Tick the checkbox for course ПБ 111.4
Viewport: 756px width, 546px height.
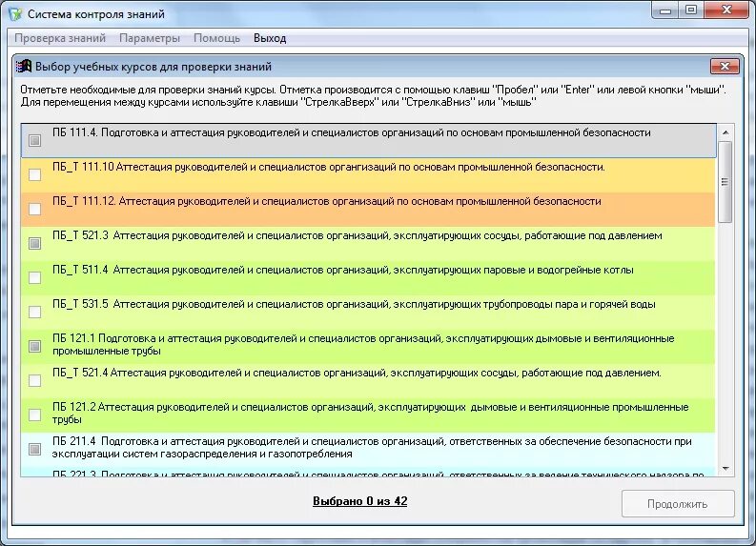point(34,141)
